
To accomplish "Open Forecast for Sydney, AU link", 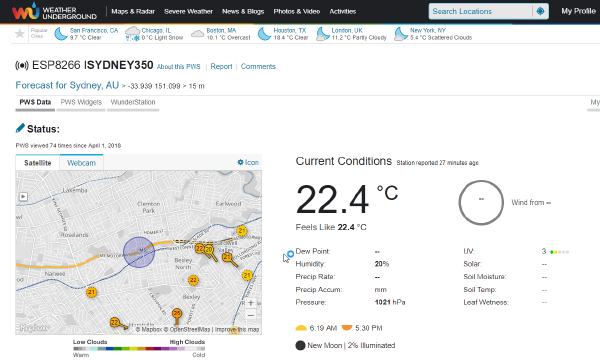I will 67,85.
